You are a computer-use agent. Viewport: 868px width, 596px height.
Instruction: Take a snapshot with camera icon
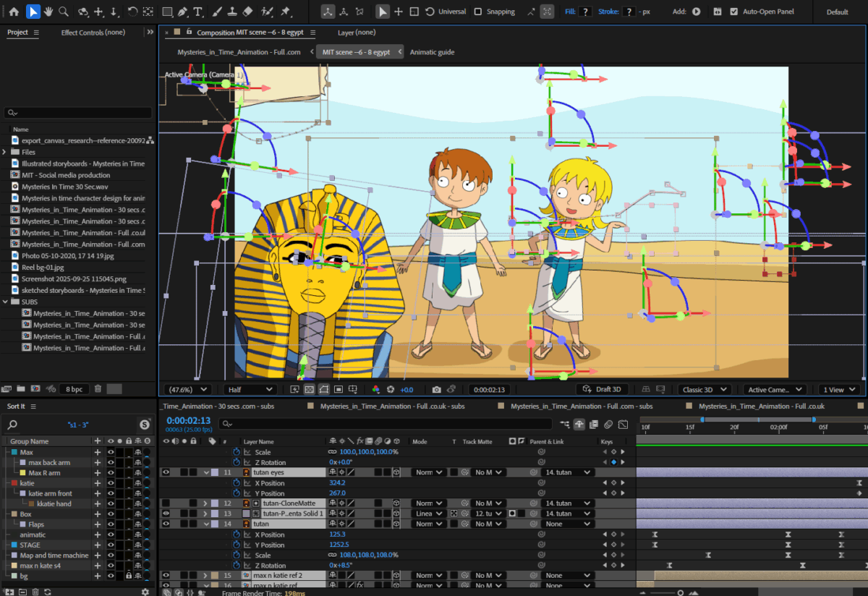[437, 390]
